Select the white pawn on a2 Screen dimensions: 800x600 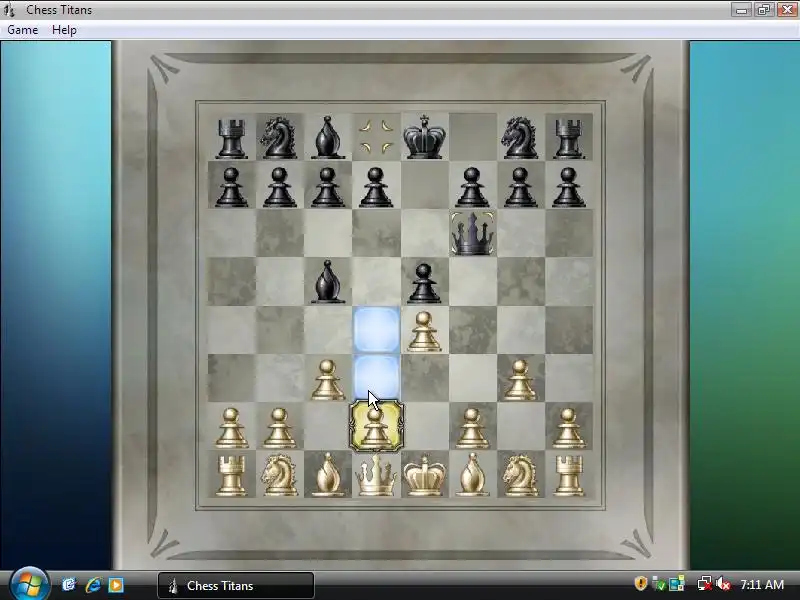point(231,428)
